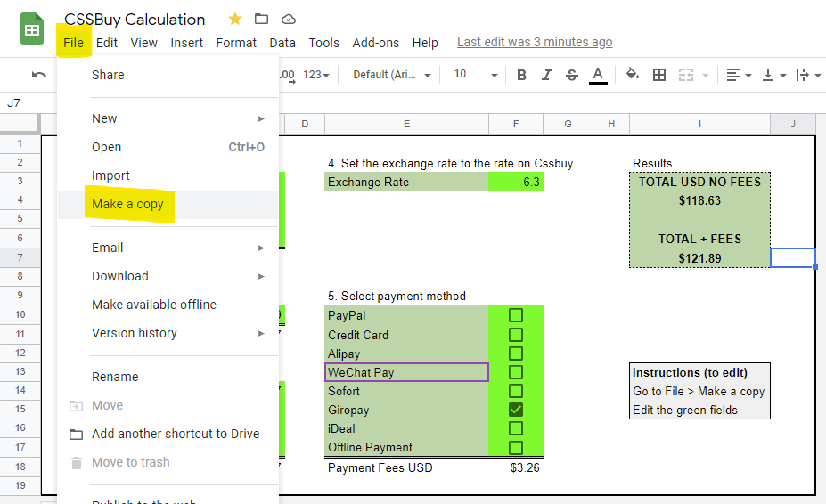Open the Tools menu
The height and width of the screenshot is (504, 826).
click(x=324, y=43)
